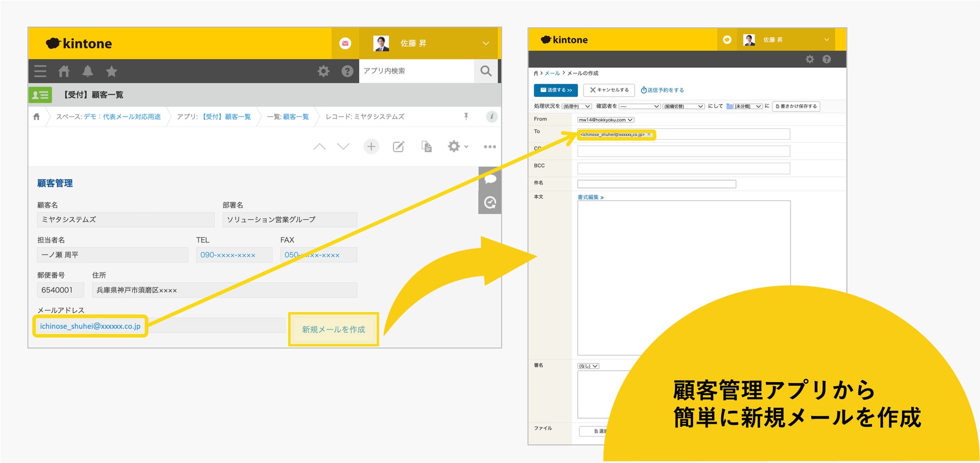
Task: Open the 未分類 folder dropdown
Action: pyautogui.click(x=748, y=107)
